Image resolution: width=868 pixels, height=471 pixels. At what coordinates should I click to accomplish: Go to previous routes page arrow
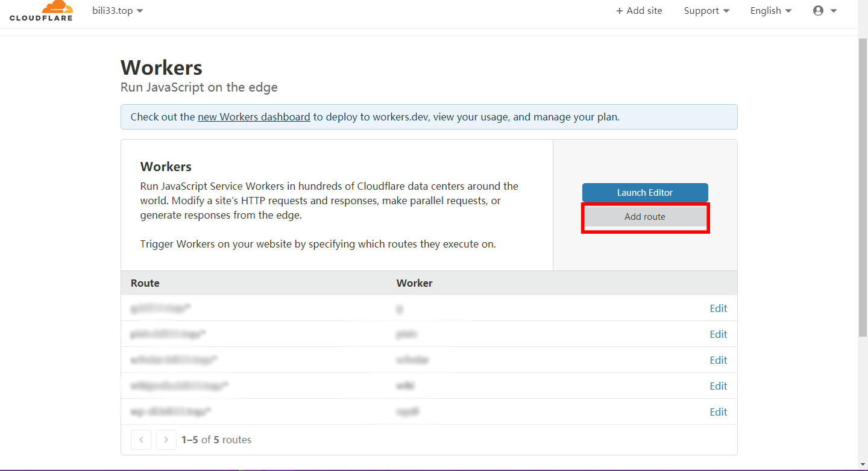click(x=141, y=440)
